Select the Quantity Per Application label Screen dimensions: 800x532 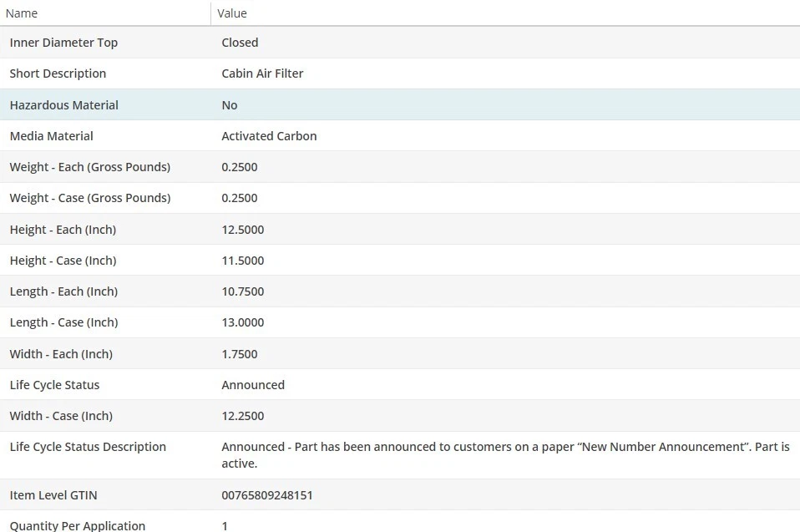tap(77, 526)
